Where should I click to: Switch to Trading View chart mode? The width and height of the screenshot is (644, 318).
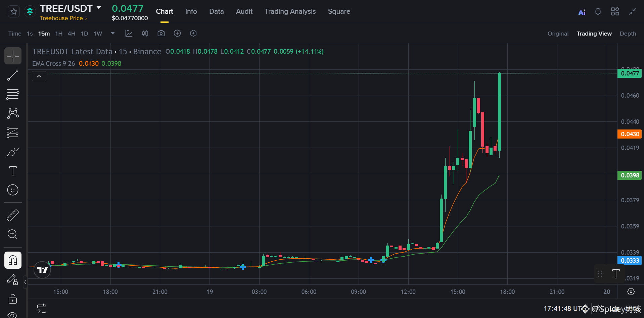click(594, 34)
